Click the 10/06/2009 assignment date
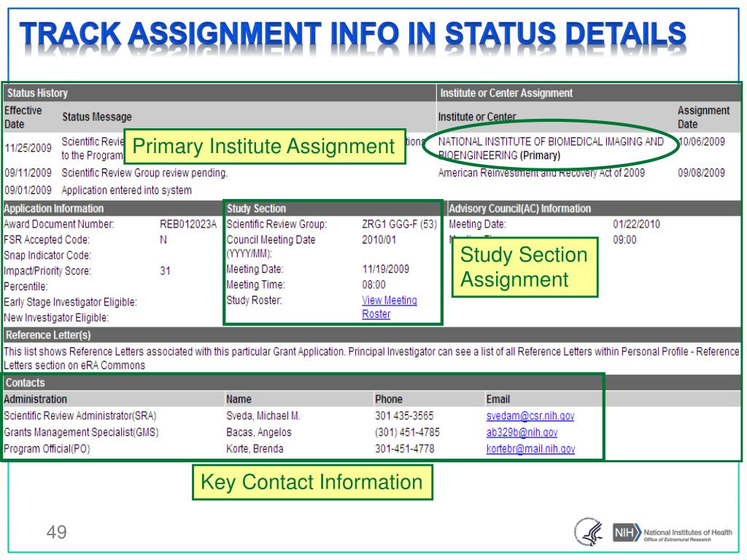 [701, 141]
